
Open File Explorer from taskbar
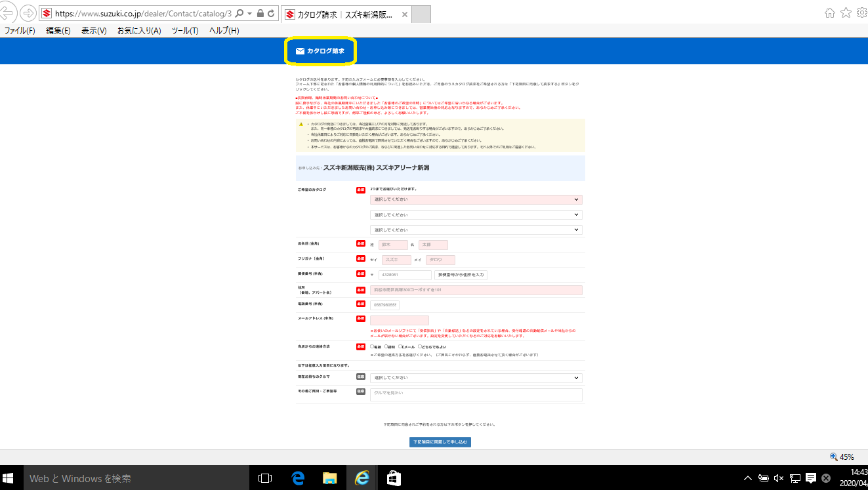click(x=329, y=478)
